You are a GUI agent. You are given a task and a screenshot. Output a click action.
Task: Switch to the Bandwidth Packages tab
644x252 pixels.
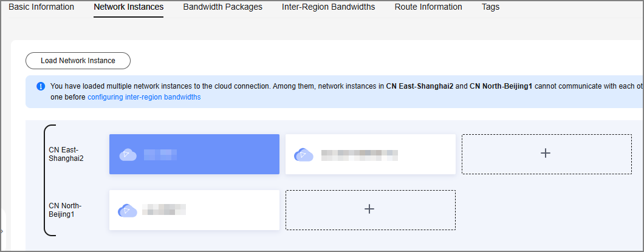(222, 7)
